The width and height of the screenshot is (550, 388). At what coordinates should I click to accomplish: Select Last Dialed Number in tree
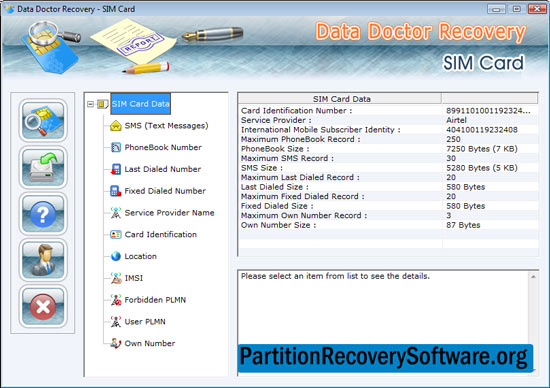[163, 169]
